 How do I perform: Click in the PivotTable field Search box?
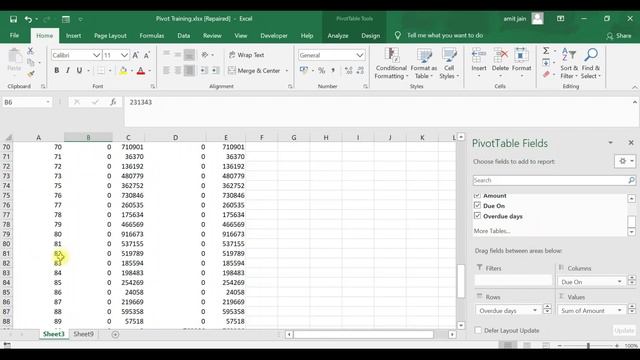click(551, 180)
